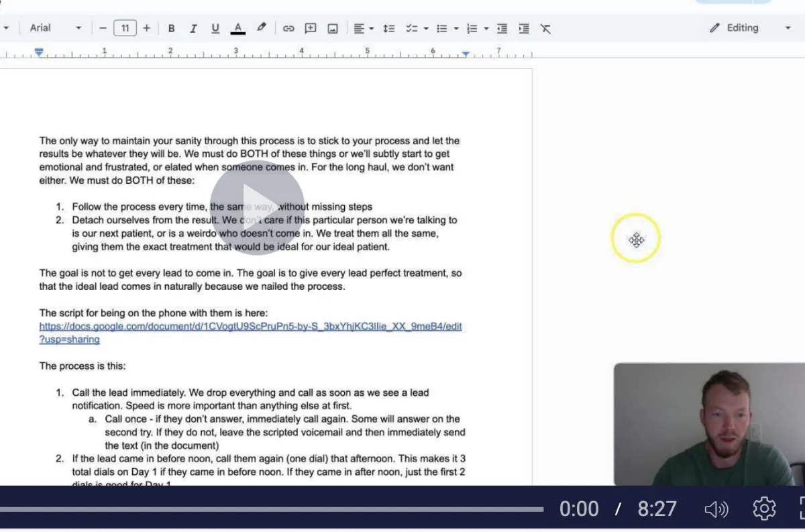Click the right indent marker on ruler
Viewport: 805px width, 532px height.
466,54
